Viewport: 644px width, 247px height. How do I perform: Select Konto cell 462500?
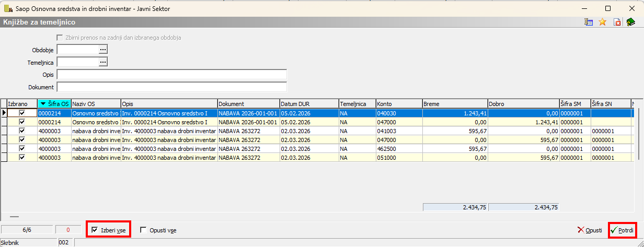pyautogui.click(x=399, y=148)
